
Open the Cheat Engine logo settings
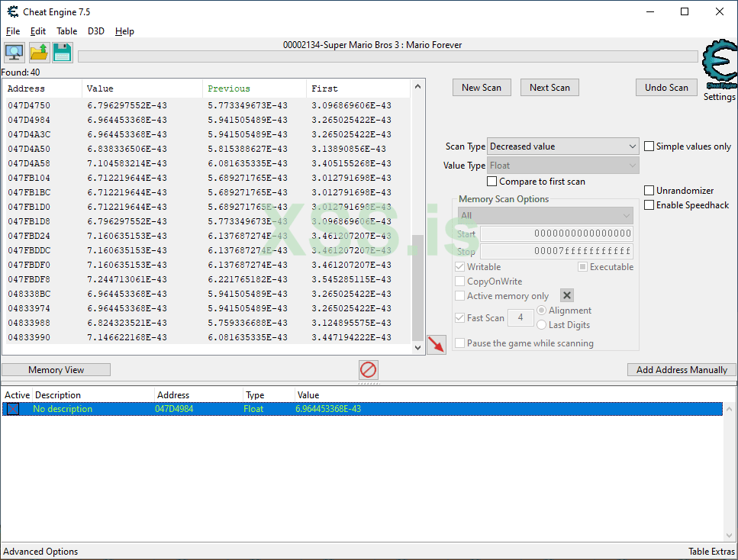coord(719,65)
